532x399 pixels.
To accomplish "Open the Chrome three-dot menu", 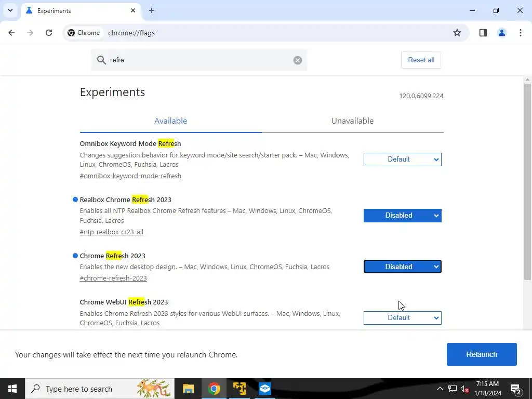I will point(521,33).
